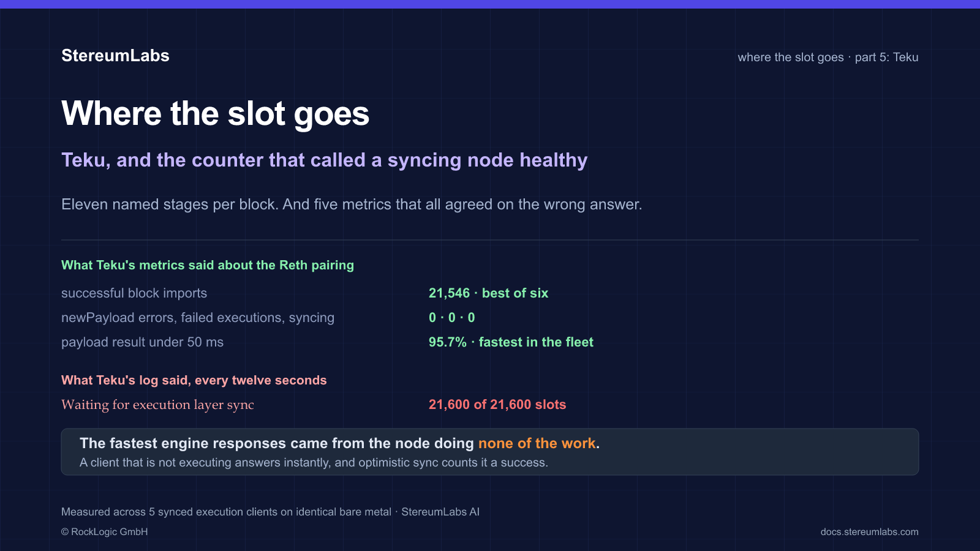Select the 'What Teku's metrics said' heading
The width and height of the screenshot is (980, 551).
coord(208,265)
